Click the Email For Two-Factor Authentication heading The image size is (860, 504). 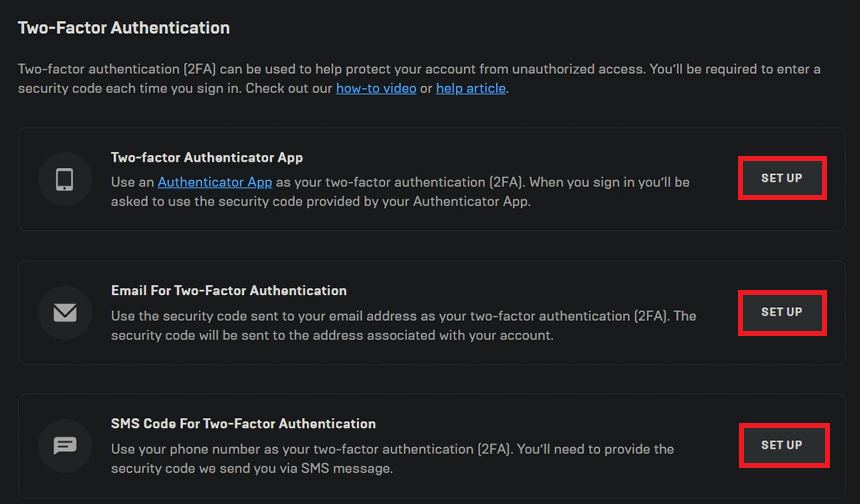(x=229, y=290)
